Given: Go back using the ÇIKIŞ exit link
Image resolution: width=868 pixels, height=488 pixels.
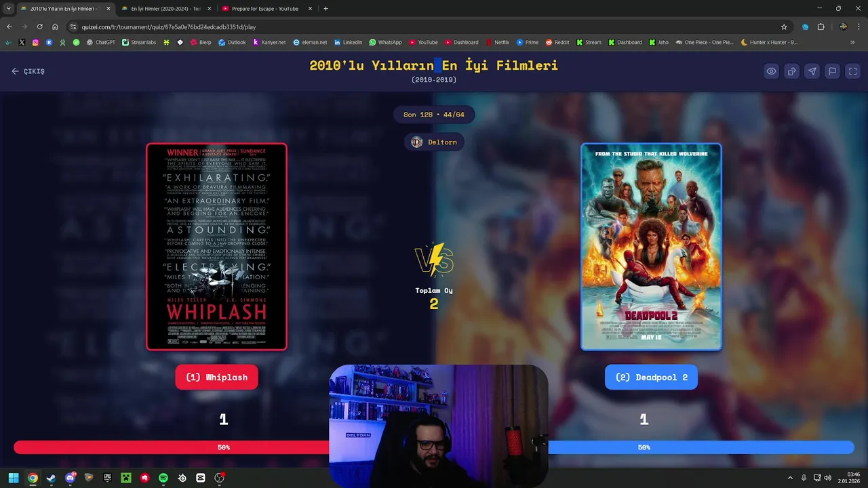Looking at the screenshot, I should point(28,71).
